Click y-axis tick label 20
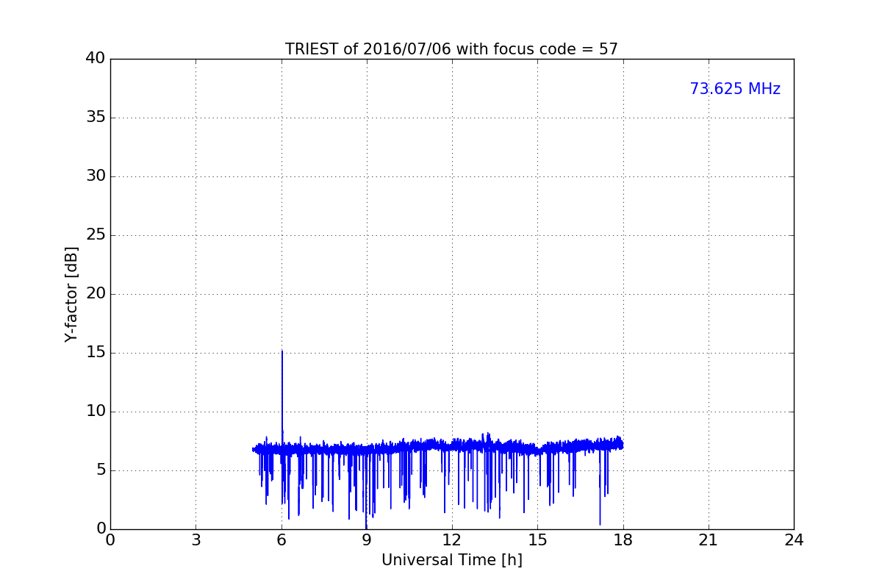 pos(96,294)
